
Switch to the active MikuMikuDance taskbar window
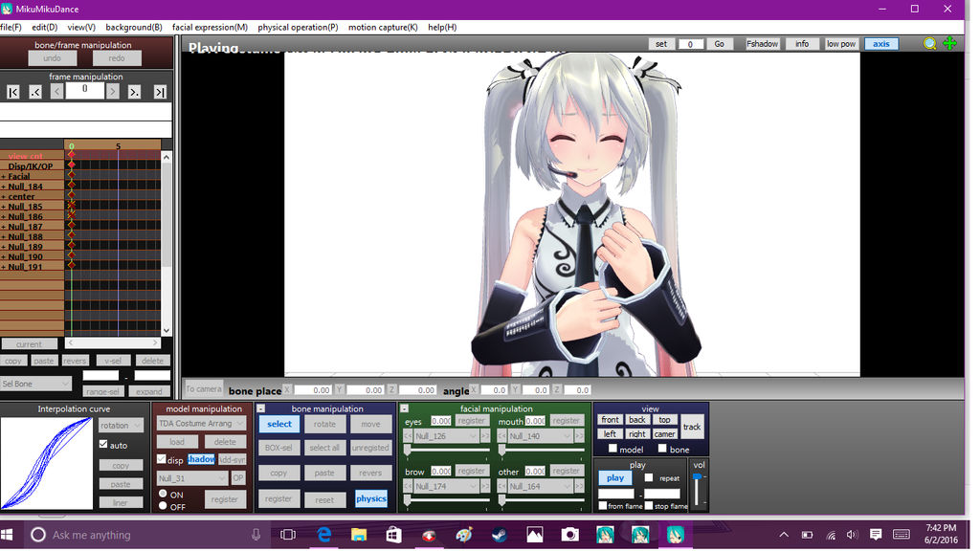pyautogui.click(x=675, y=535)
